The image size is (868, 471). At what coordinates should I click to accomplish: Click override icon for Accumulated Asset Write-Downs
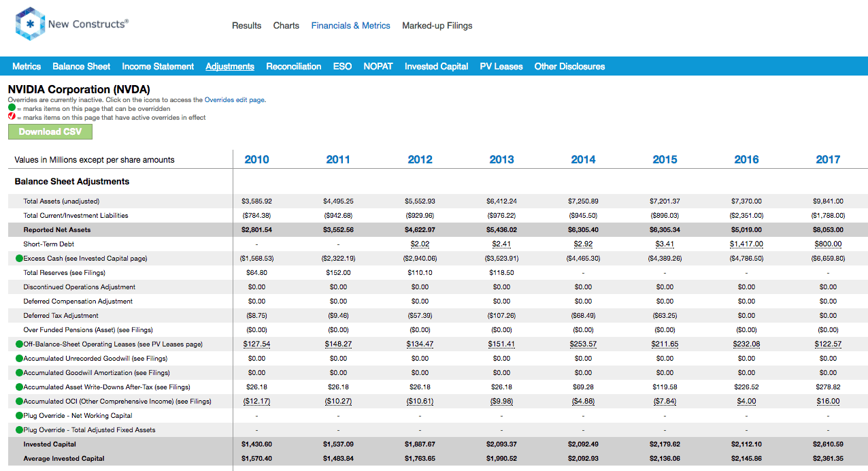point(19,387)
